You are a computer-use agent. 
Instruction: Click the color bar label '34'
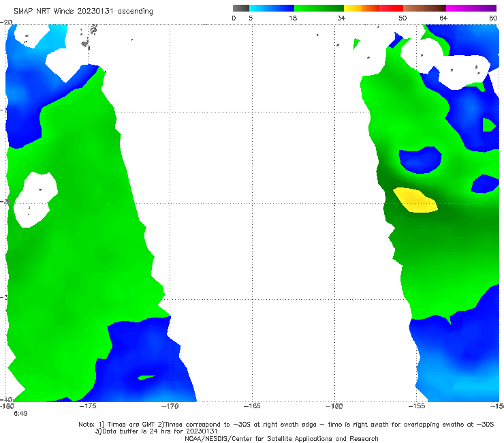[x=341, y=18]
